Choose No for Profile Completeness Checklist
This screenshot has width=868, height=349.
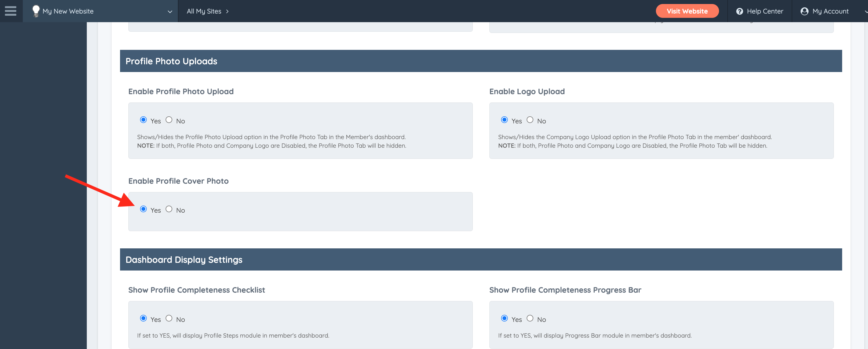(169, 318)
